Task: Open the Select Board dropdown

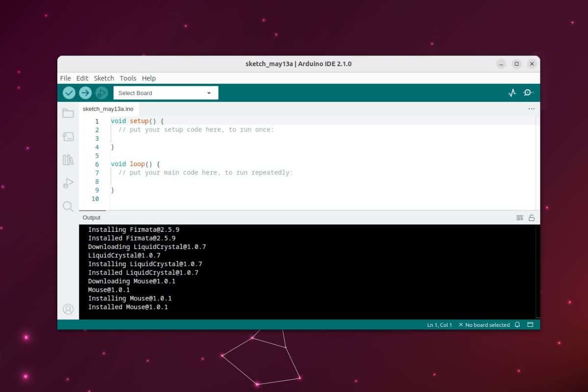Action: tap(166, 93)
